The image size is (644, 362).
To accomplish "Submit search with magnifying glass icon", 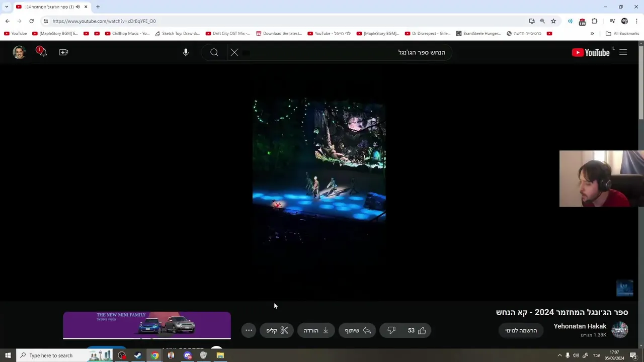I will 214,52.
